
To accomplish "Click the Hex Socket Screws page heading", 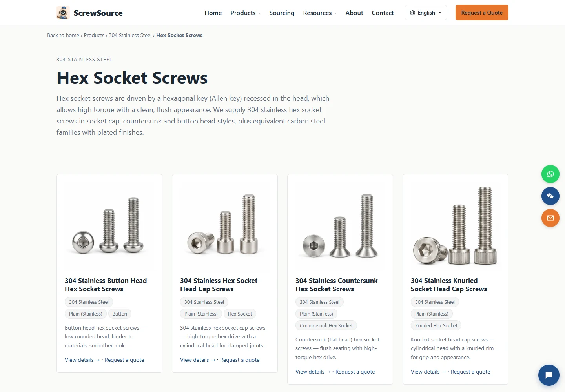I will 132,78.
